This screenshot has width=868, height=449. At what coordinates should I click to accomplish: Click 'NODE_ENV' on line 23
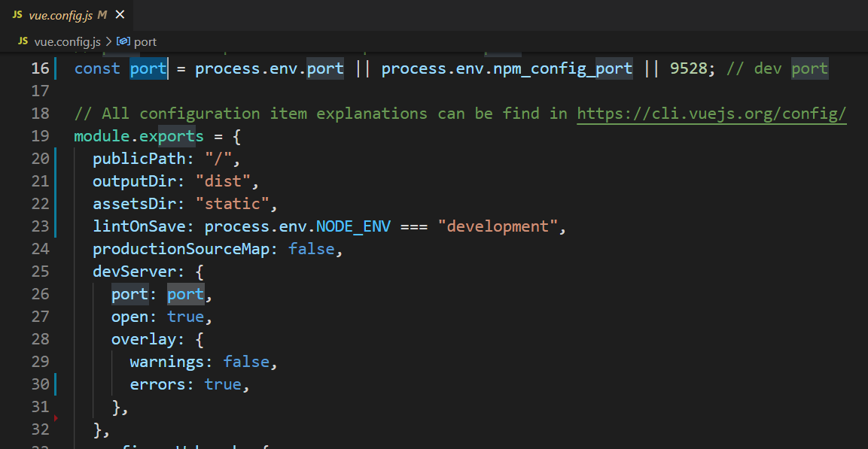click(353, 226)
